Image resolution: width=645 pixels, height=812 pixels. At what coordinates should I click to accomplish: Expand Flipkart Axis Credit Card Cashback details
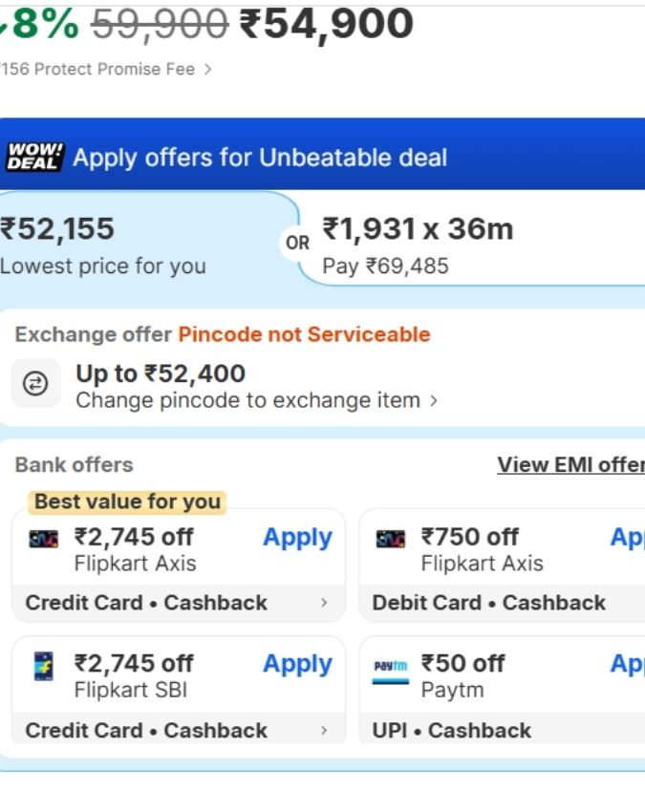[x=324, y=603]
